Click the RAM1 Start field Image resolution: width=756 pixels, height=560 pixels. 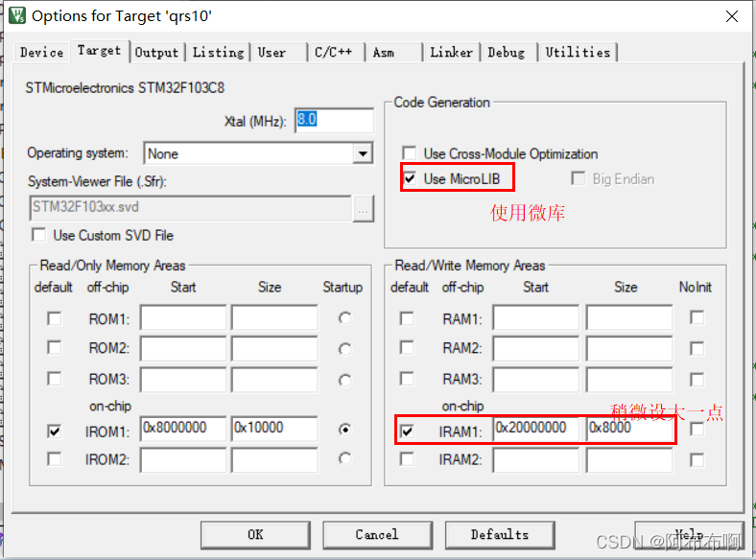pos(535,317)
